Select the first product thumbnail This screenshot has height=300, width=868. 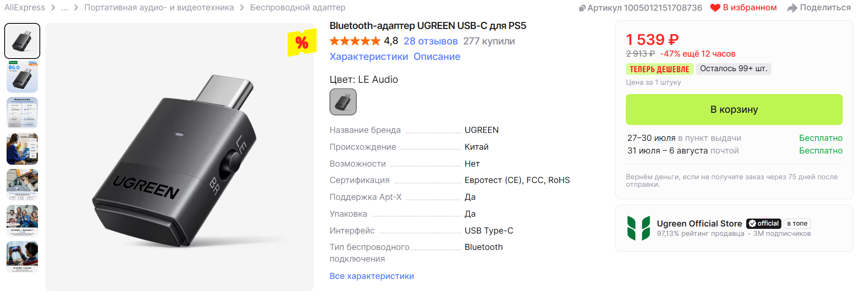[x=22, y=41]
